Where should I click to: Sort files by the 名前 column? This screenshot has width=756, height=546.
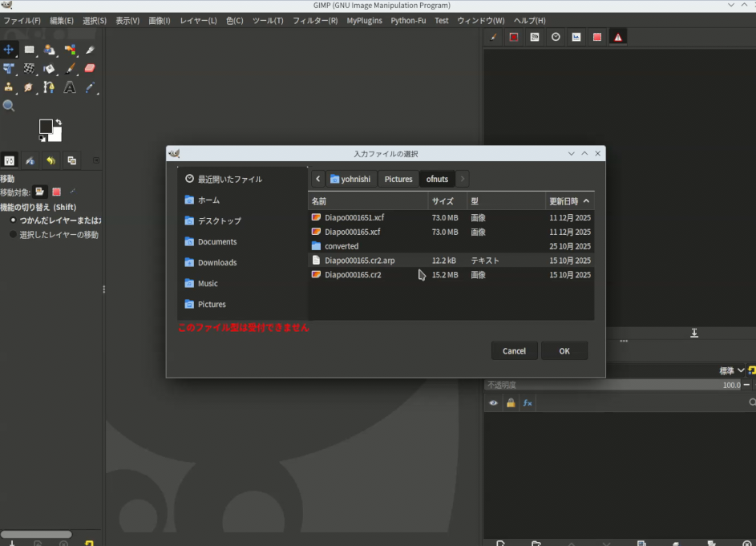point(367,201)
